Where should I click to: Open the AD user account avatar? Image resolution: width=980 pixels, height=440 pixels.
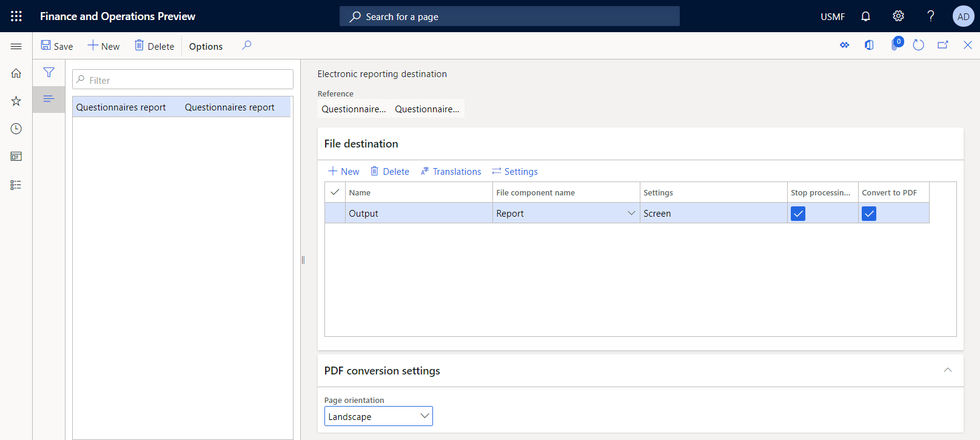pyautogui.click(x=963, y=16)
